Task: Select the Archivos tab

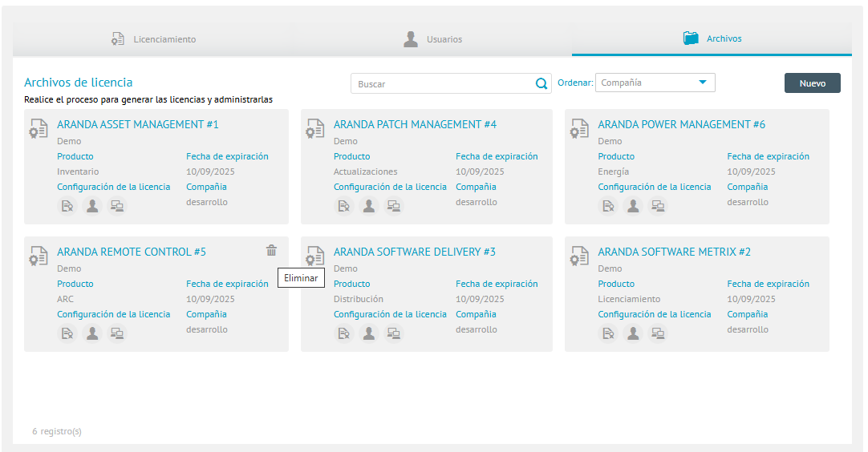Action: (x=712, y=38)
